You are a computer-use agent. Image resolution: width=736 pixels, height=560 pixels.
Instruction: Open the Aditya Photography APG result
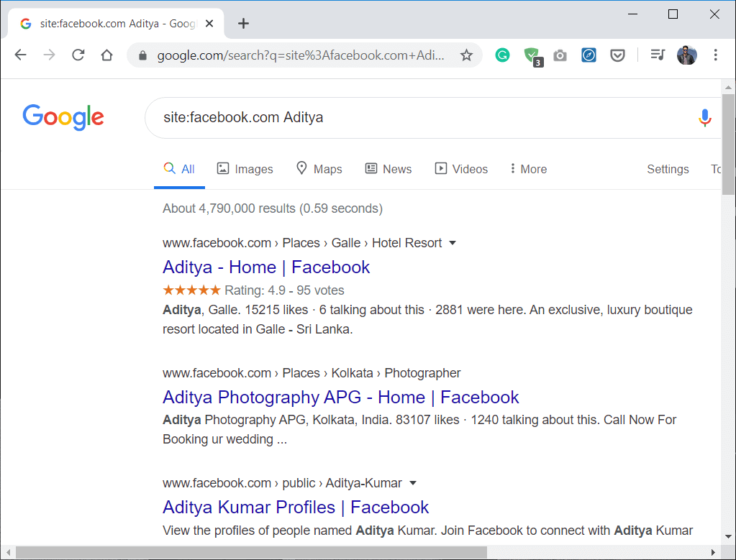pyautogui.click(x=340, y=397)
